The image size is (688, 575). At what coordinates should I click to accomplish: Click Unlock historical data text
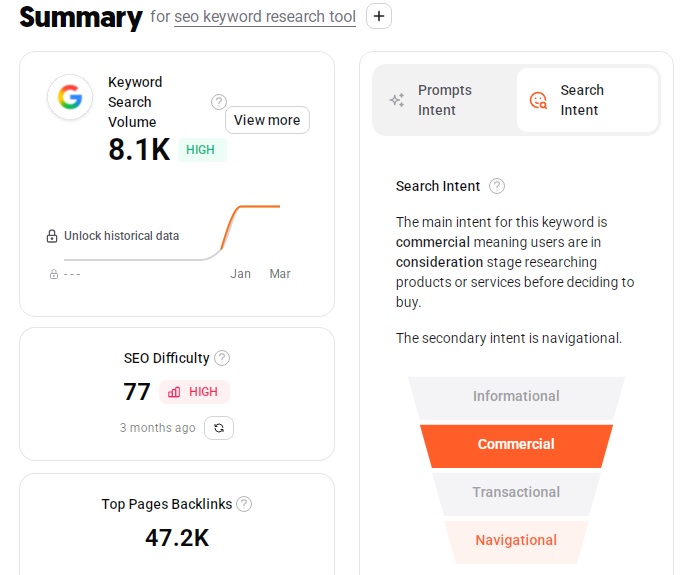click(122, 236)
